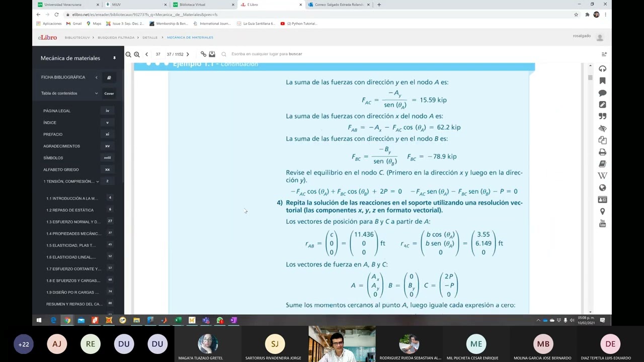This screenshot has width=644, height=362.
Task: Search YouTube with the YouTube icon
Action: [602, 223]
